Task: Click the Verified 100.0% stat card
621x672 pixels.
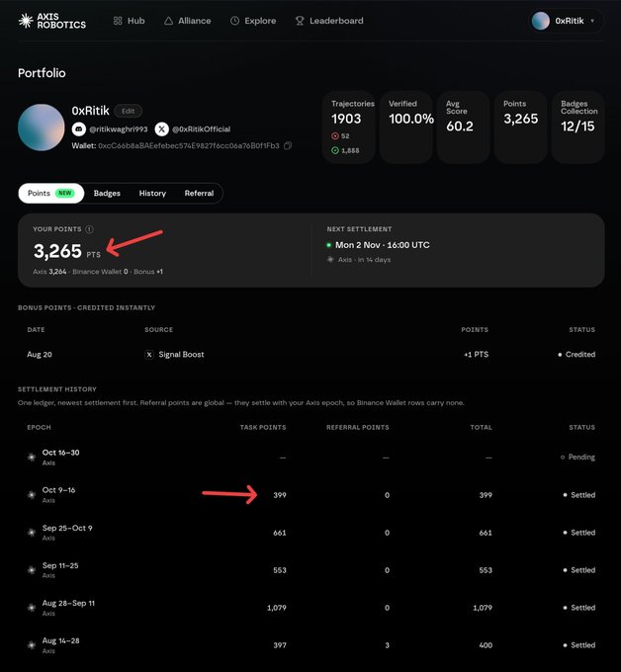Action: [405, 127]
